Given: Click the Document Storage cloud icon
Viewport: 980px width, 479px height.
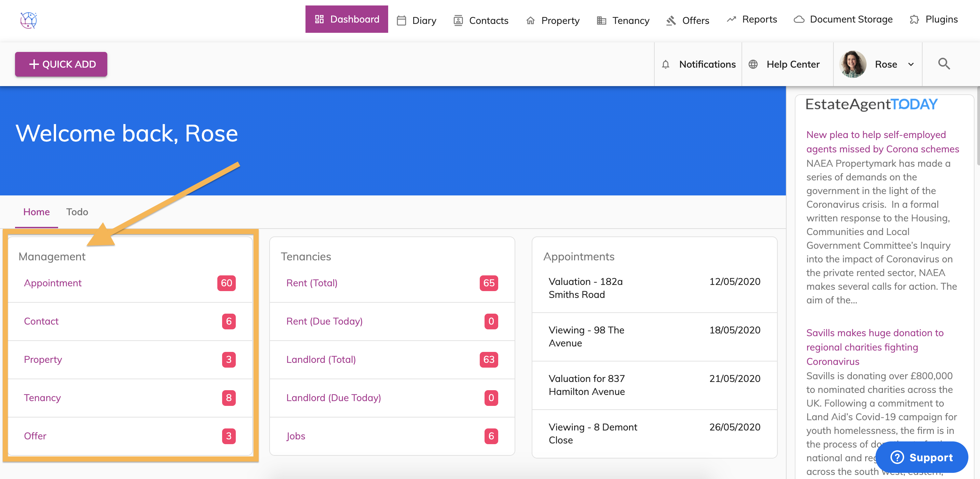Looking at the screenshot, I should [799, 19].
